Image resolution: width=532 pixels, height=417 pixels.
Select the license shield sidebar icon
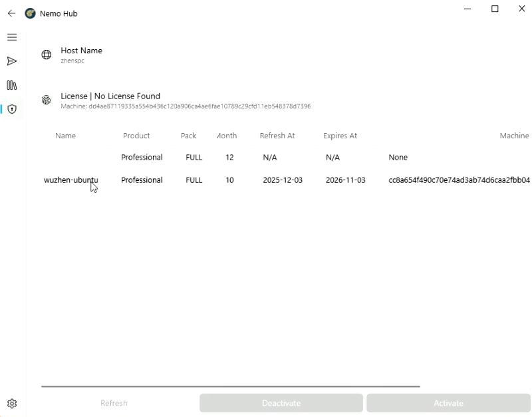[12, 109]
